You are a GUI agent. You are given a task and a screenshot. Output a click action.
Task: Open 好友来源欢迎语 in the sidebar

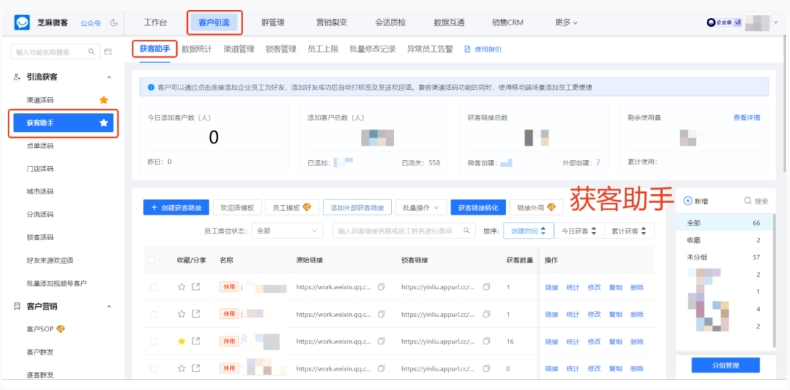(x=50, y=260)
